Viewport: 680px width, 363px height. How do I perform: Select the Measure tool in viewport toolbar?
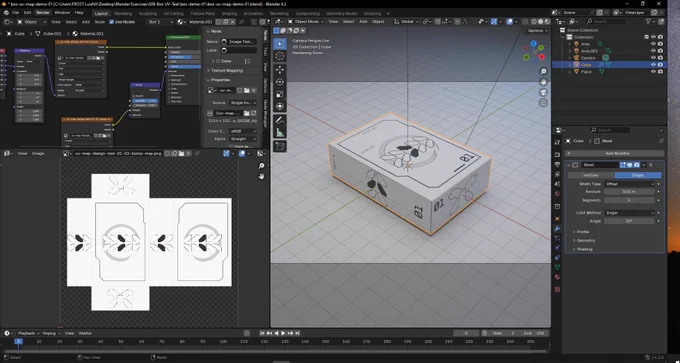click(x=280, y=133)
